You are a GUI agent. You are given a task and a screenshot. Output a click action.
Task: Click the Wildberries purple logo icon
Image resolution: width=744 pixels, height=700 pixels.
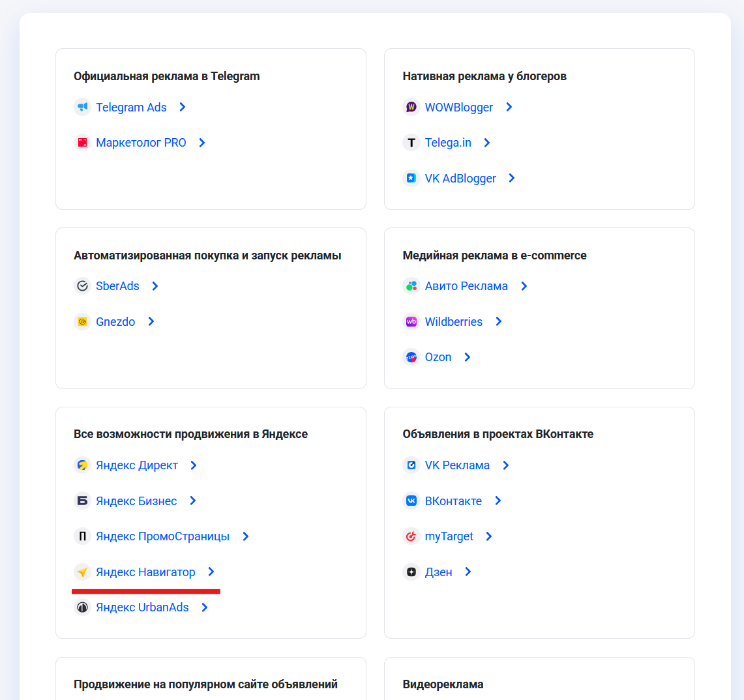coord(411,321)
